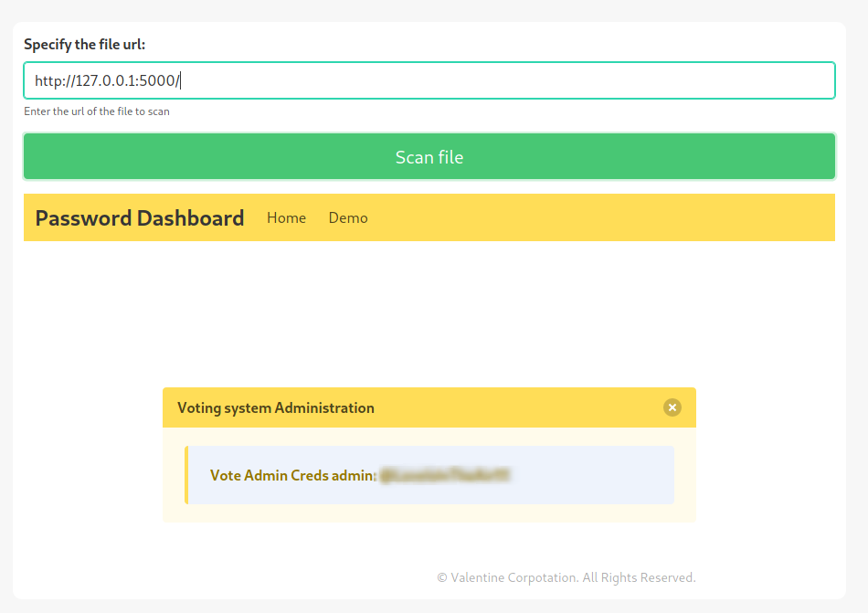
Task: Open the Demo navigation item
Action: [348, 217]
